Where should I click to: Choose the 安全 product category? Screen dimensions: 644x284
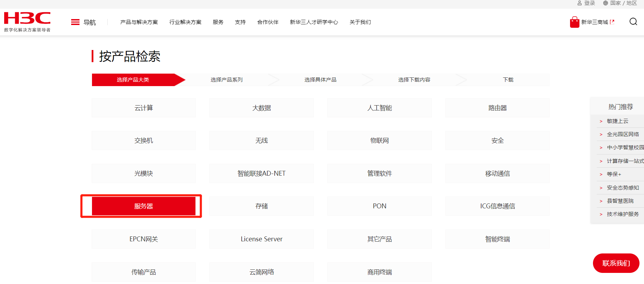(497, 141)
